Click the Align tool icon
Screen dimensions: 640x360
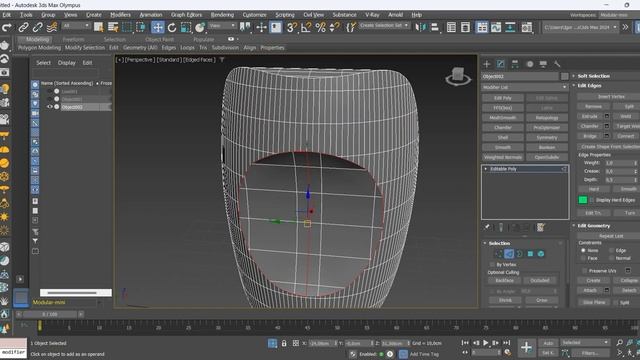coord(435,27)
